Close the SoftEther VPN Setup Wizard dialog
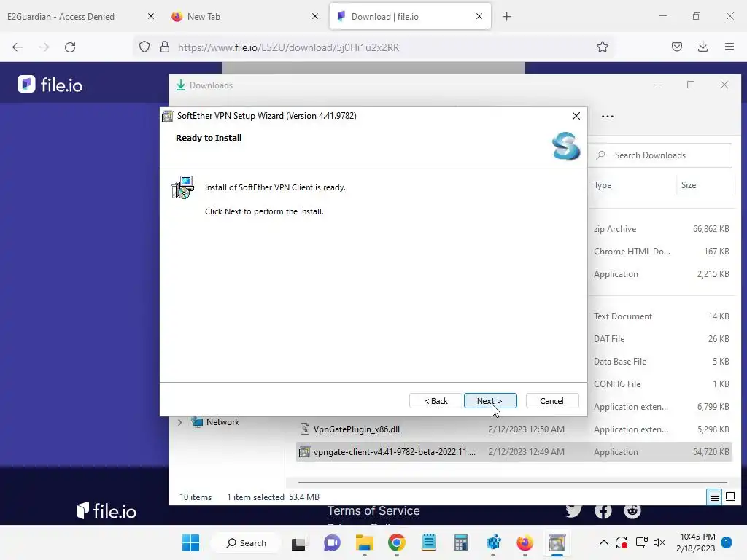 pos(576,116)
